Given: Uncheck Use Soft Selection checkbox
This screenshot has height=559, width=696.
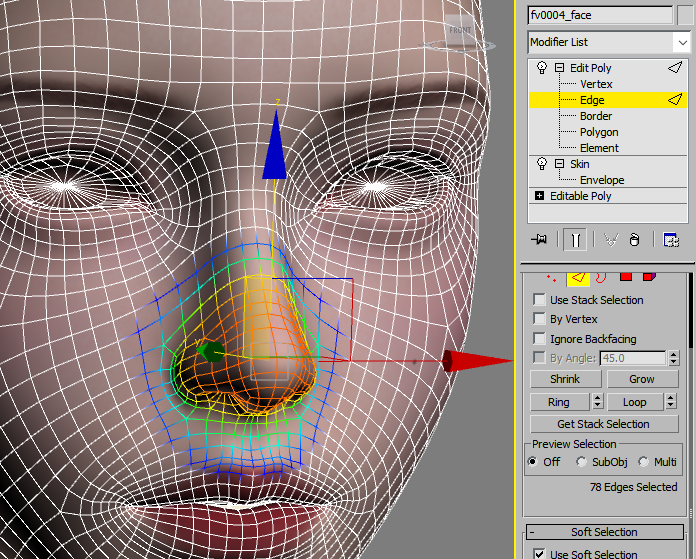Looking at the screenshot, I should coord(539,553).
